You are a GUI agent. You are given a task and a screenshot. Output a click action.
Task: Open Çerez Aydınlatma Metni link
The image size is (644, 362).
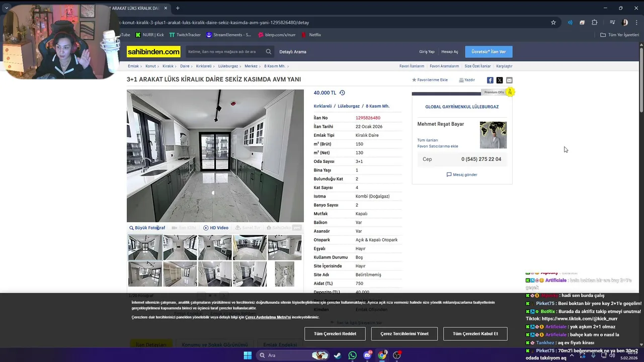(x=268, y=317)
